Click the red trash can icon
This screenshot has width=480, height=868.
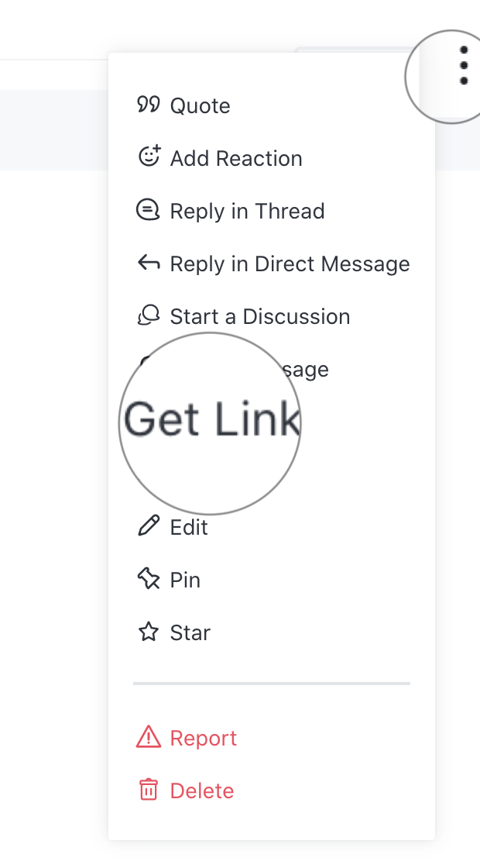click(x=148, y=790)
